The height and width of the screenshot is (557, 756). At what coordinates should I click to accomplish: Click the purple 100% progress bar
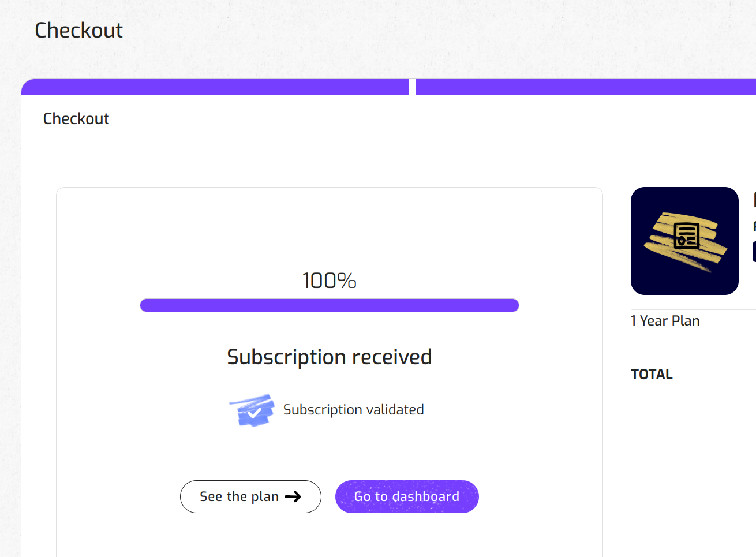pyautogui.click(x=330, y=305)
